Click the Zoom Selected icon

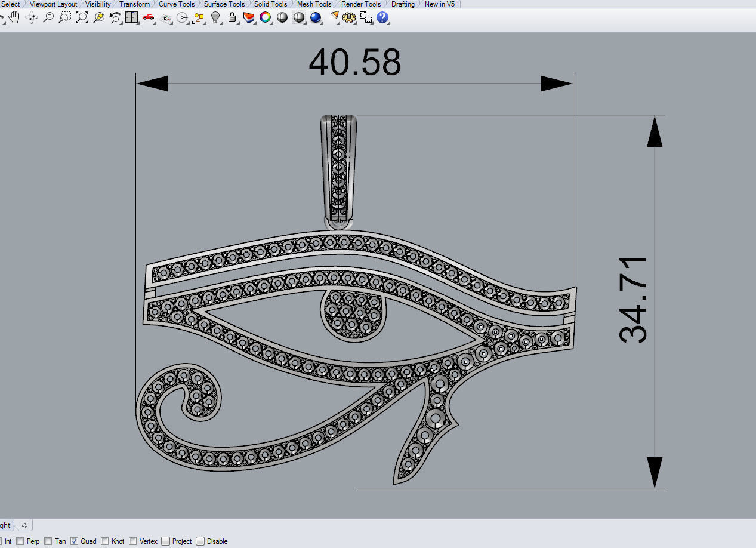pos(98,18)
